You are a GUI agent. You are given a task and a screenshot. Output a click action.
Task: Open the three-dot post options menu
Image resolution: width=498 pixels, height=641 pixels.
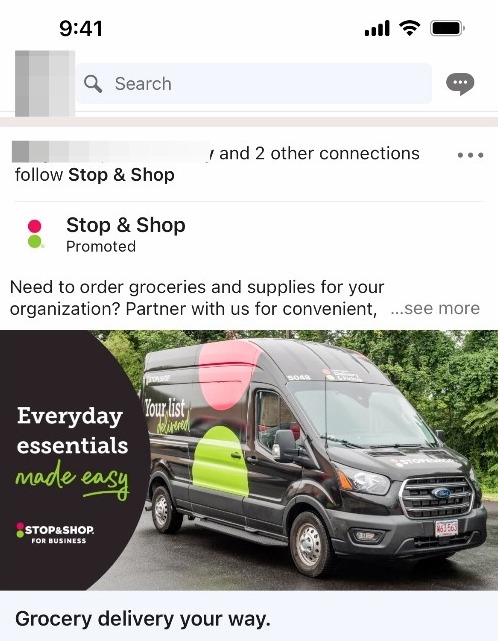coord(470,155)
